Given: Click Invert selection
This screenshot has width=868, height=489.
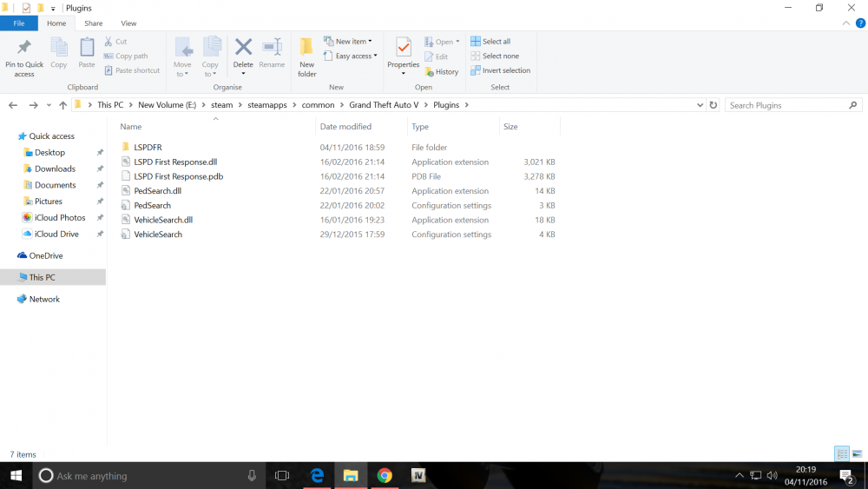Looking at the screenshot, I should [x=501, y=70].
